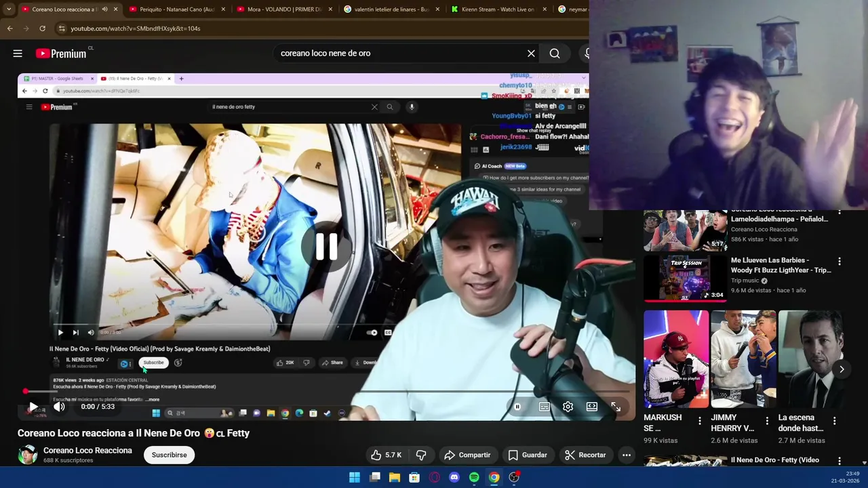This screenshot has height=488, width=868.
Task: Switch to Kirenn Stream tab
Action: pyautogui.click(x=499, y=9)
